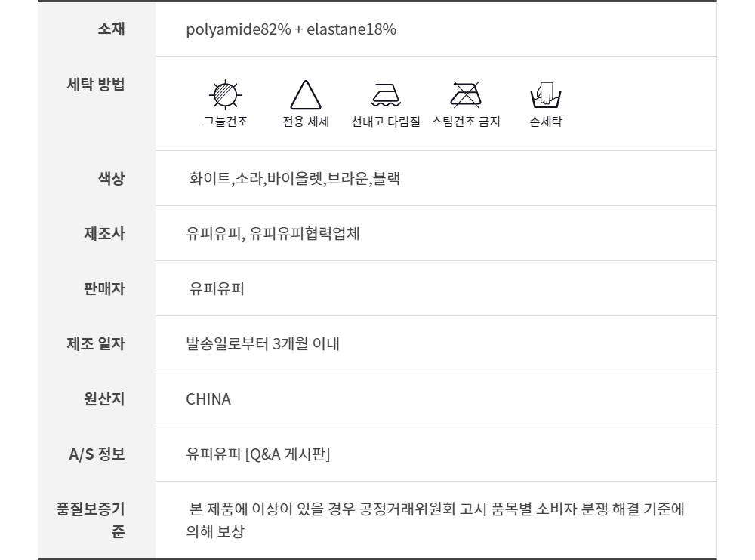Click the 스팀건조 금지 caption text
Viewport: 755px width, 560px height.
coord(465,122)
